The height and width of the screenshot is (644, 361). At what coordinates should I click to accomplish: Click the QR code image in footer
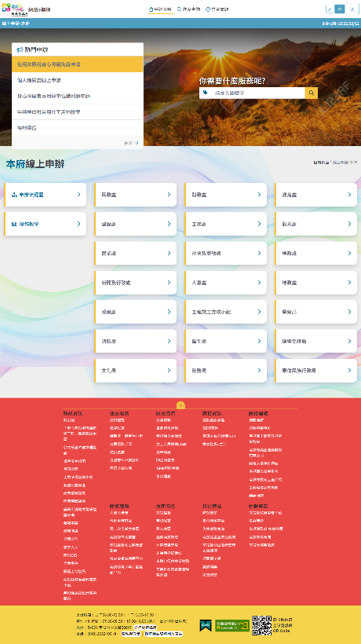click(x=262, y=625)
